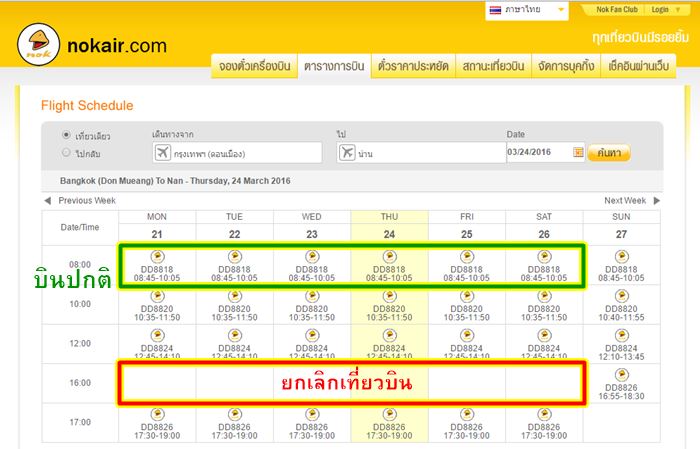The height and width of the screenshot is (449, 700).
Task: Open the departure city กรุงเทพฯ (ดอนเมือง) field
Action: point(237,153)
